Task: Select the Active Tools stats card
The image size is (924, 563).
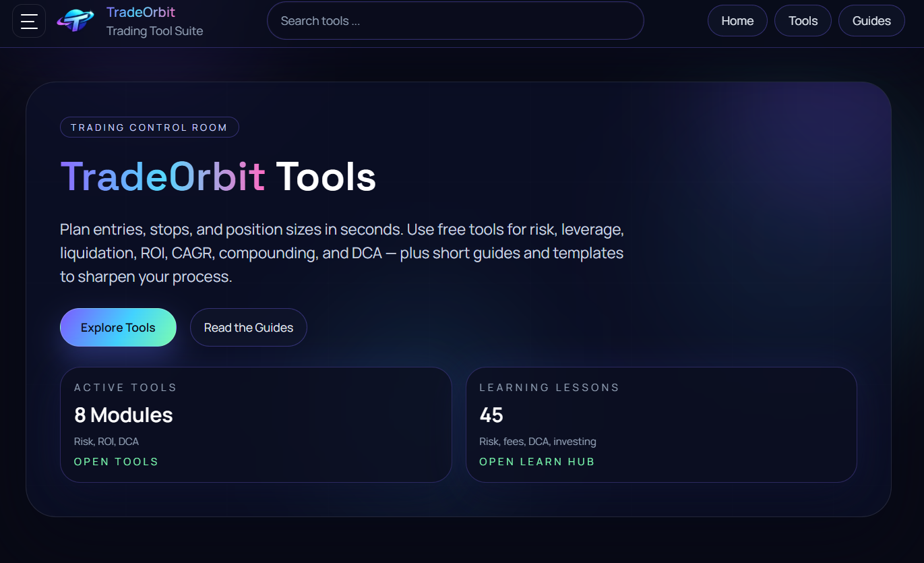Action: pos(256,425)
